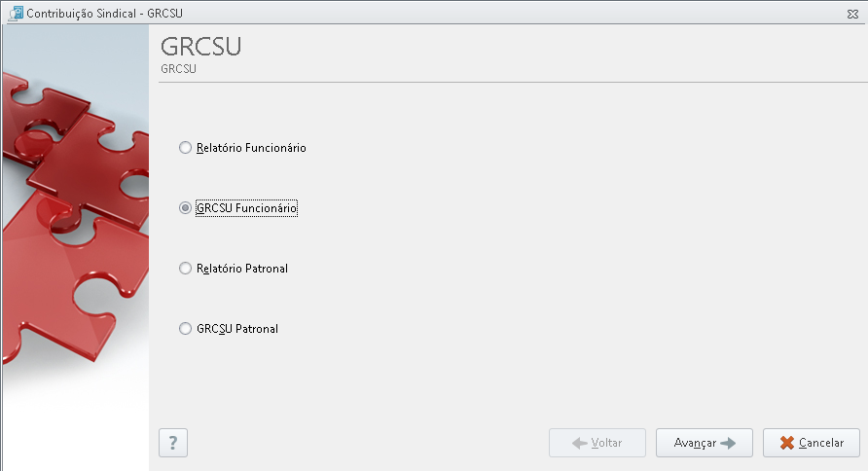Click the left arrow icon on Voltar
Screen dimensions: 868x471
click(x=580, y=443)
